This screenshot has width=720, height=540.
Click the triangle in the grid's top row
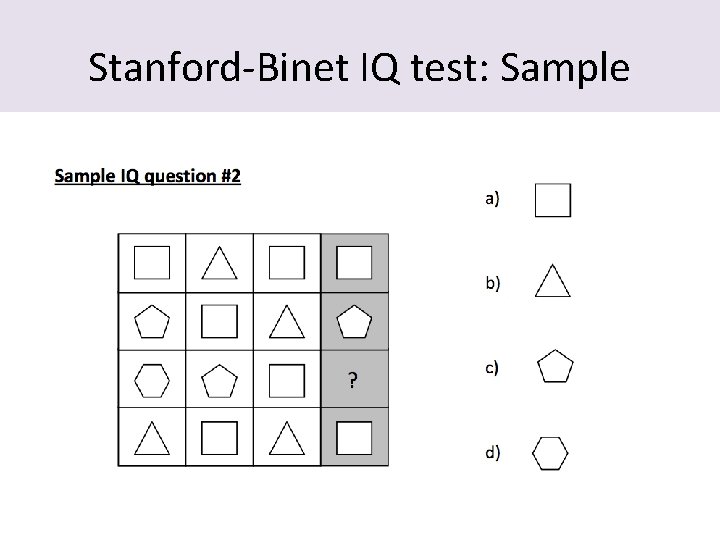(x=219, y=263)
